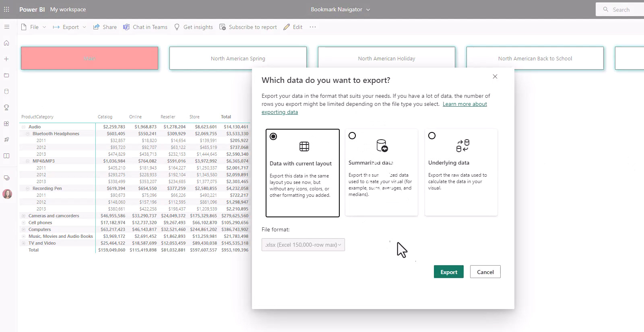This screenshot has height=332, width=644.
Task: Close the export dialog with X
Action: click(495, 76)
